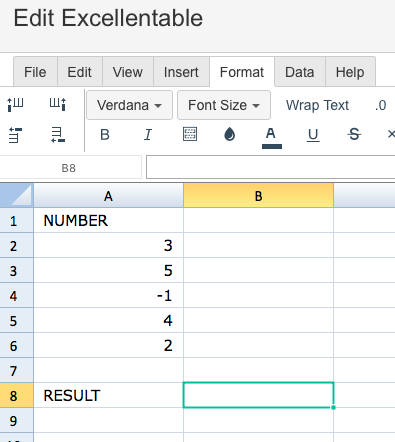Click the insert row above icon

coord(15,135)
